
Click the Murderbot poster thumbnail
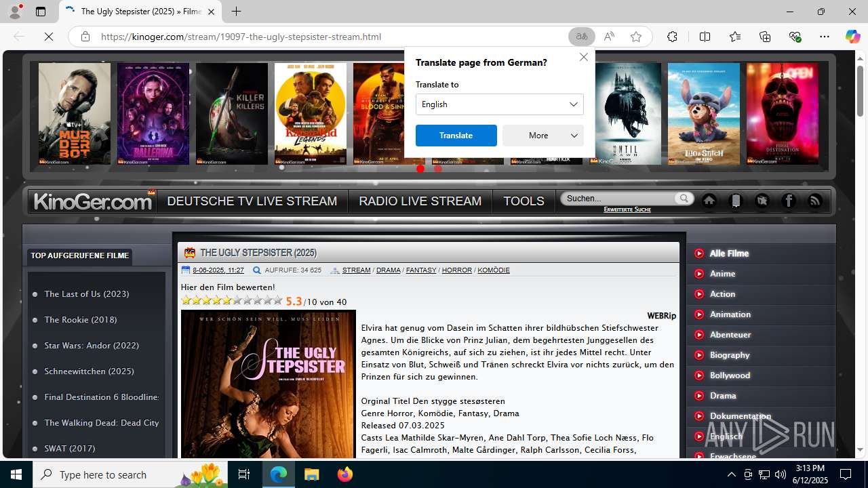[75, 114]
